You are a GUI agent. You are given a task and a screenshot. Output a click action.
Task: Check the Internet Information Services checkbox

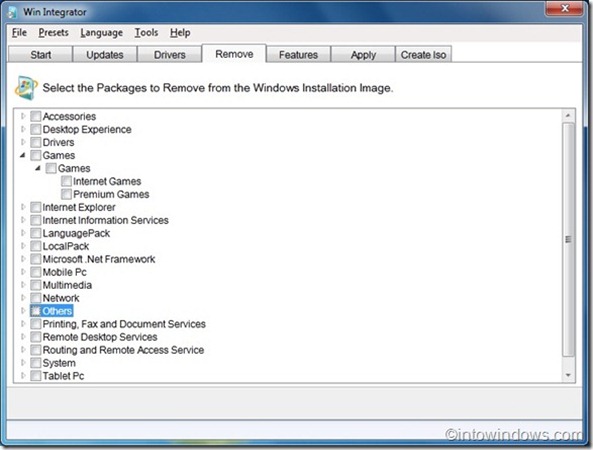point(36,220)
